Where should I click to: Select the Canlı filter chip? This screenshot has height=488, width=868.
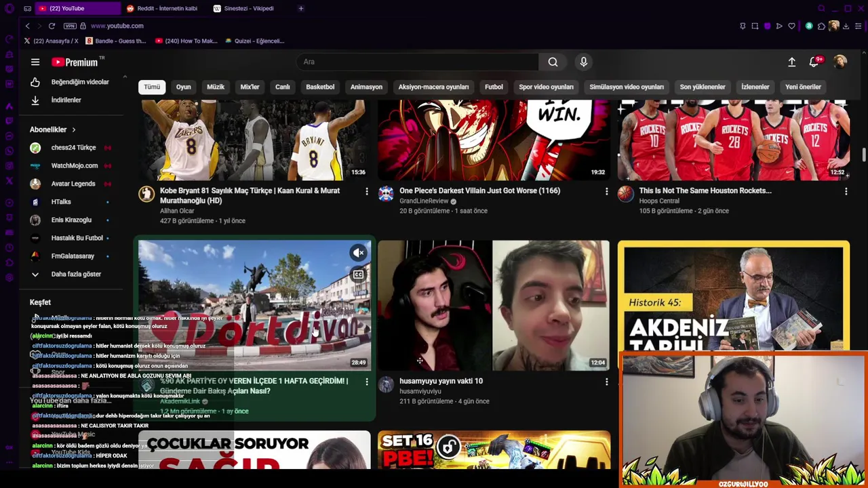[283, 87]
